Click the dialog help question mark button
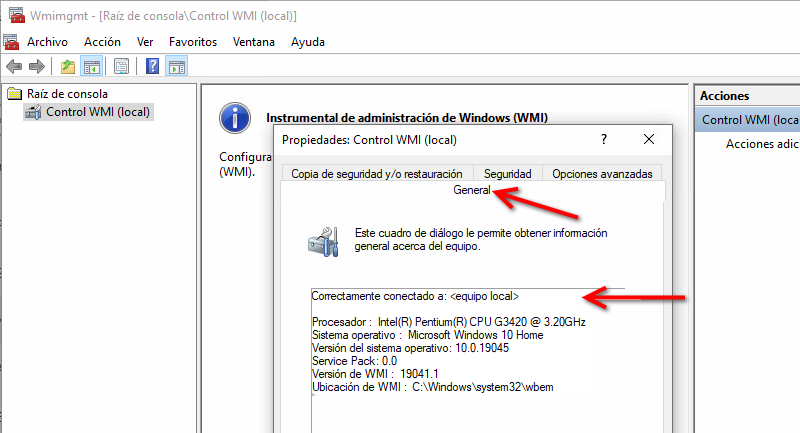Screen dimensions: 800x433 coord(604,139)
